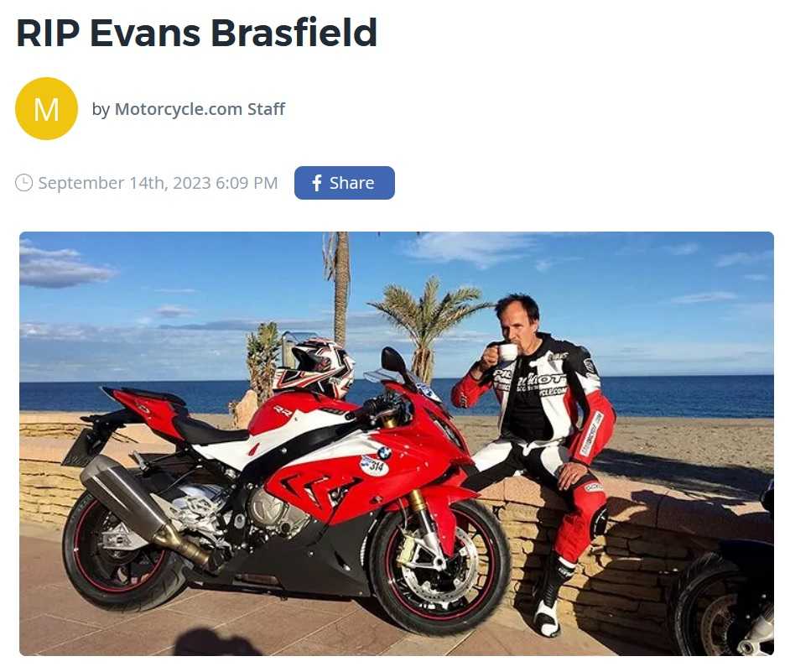Click the RIP Evans Brasfield headline

click(196, 33)
